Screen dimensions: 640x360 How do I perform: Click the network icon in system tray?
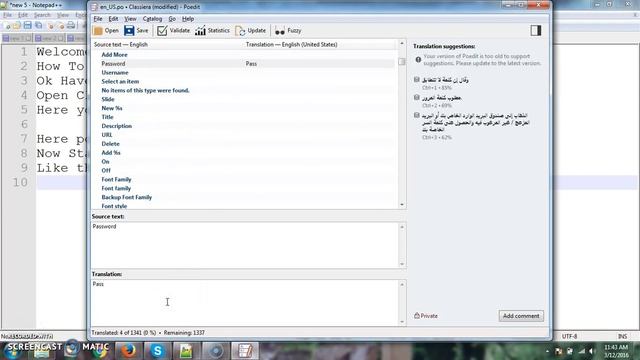click(x=581, y=351)
